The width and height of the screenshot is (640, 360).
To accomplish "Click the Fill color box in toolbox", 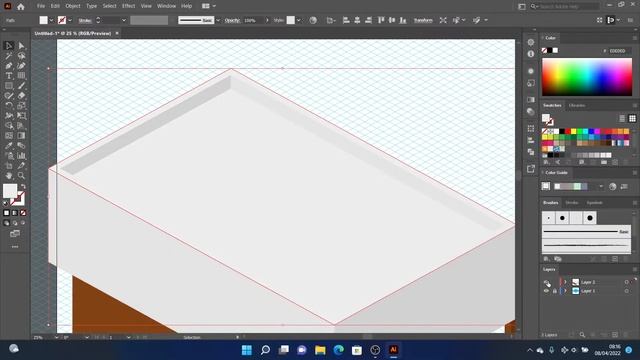I will tap(10, 191).
